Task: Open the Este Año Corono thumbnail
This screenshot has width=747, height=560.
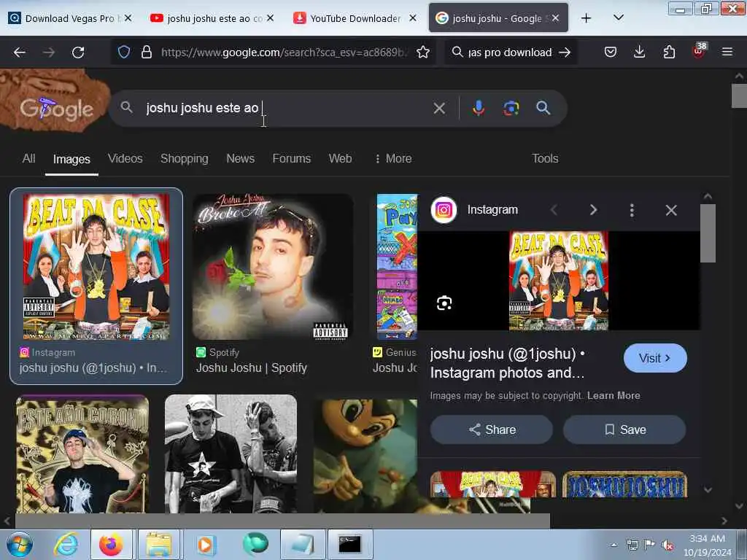Action: (82, 454)
